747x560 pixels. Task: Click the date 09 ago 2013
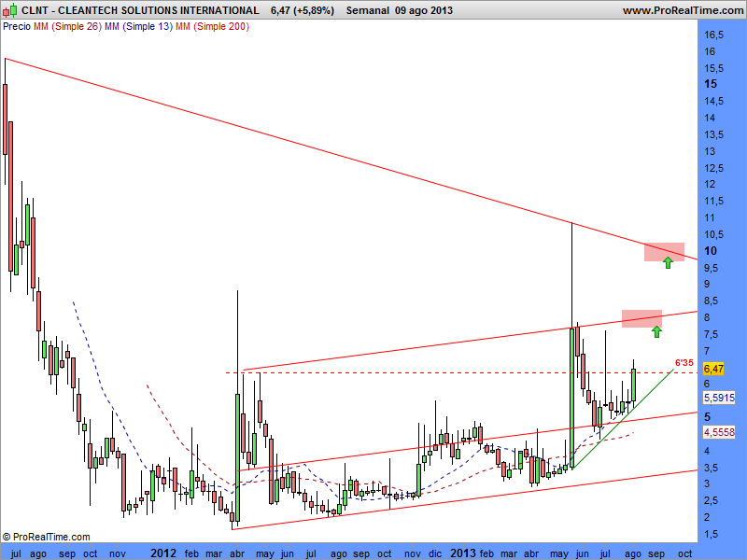pos(424,10)
